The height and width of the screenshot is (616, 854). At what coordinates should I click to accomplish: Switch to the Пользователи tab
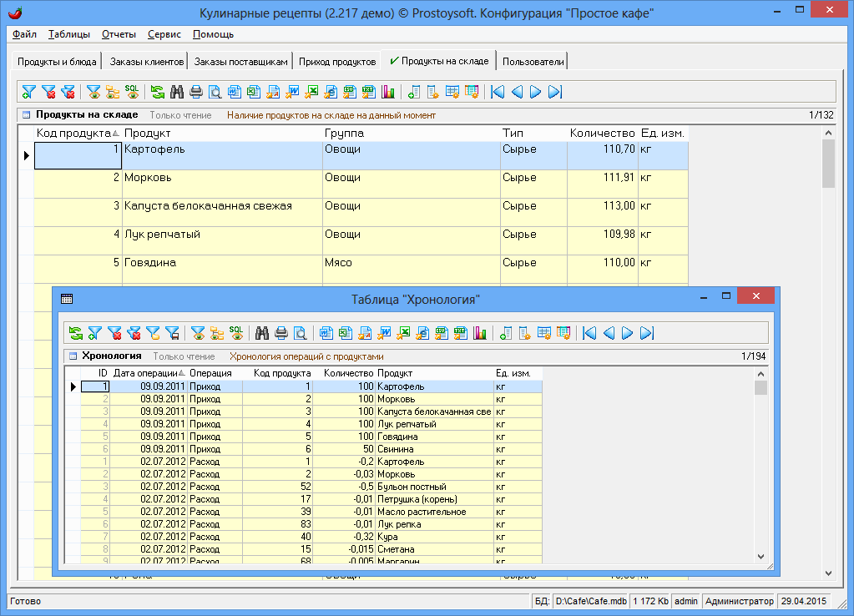coord(533,62)
